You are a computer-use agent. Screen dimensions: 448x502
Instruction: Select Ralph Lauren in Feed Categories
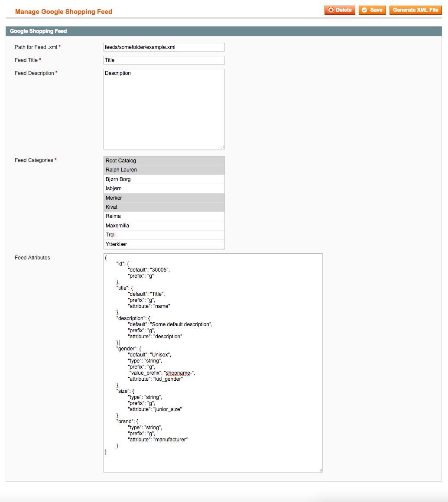164,170
